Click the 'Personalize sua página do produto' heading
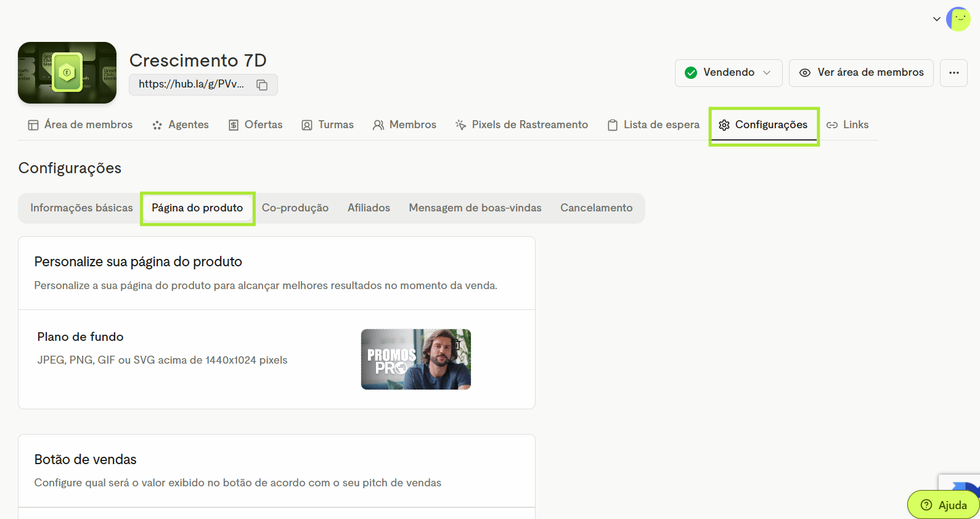Image resolution: width=980 pixels, height=519 pixels. (x=138, y=262)
